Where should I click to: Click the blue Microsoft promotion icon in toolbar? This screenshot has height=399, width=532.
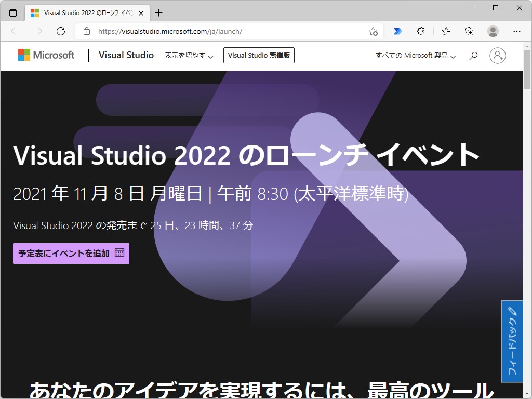[x=397, y=31]
